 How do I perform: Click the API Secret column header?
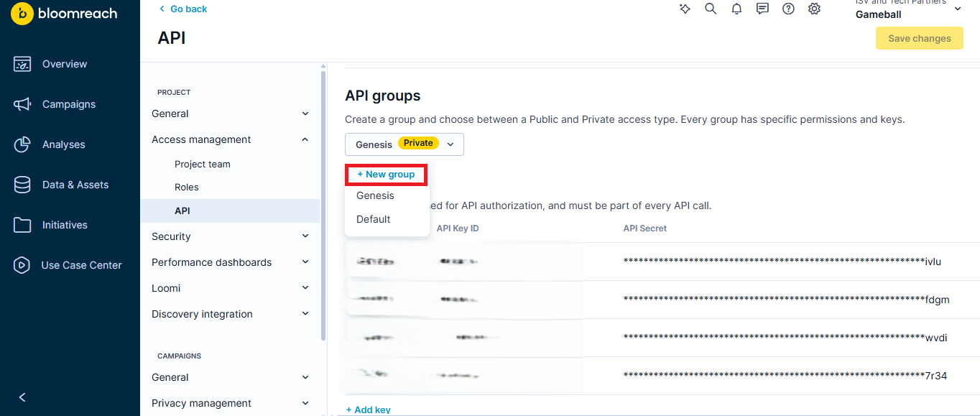(645, 228)
